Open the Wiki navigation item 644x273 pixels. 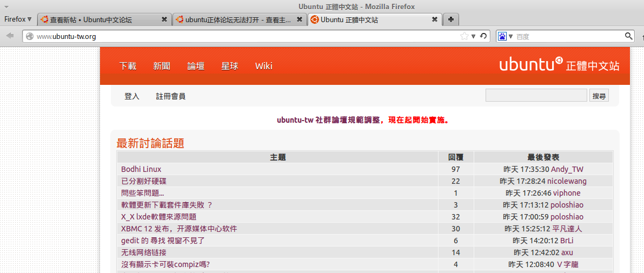tap(264, 66)
